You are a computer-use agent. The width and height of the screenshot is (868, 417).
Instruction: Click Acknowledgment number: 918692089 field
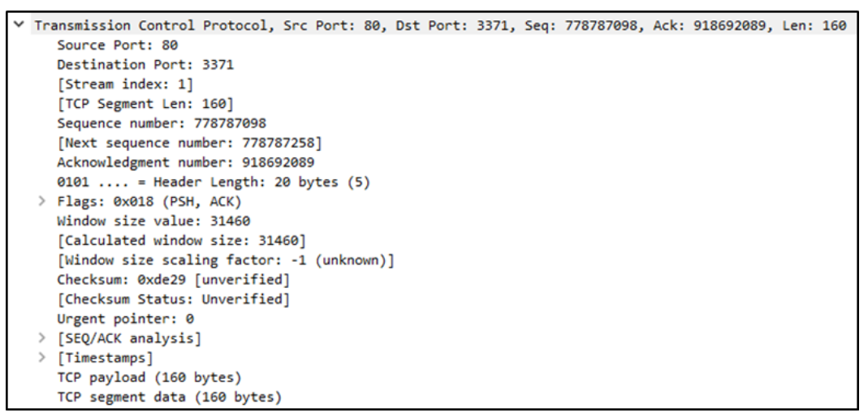point(186,162)
